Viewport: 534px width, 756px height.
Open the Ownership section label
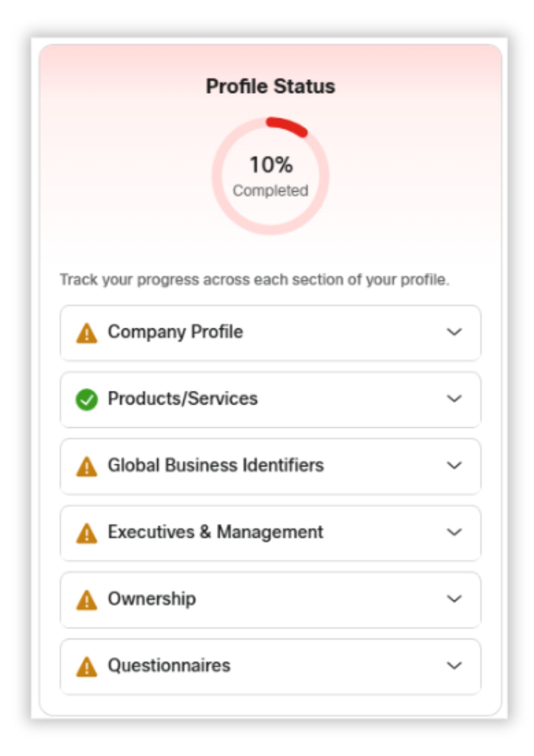point(152,599)
